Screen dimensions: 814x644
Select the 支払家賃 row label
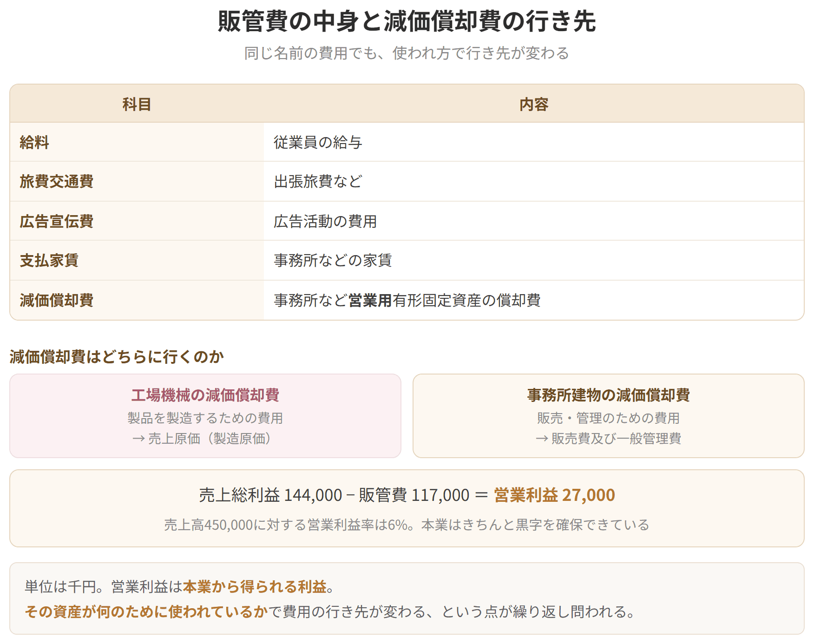(49, 260)
